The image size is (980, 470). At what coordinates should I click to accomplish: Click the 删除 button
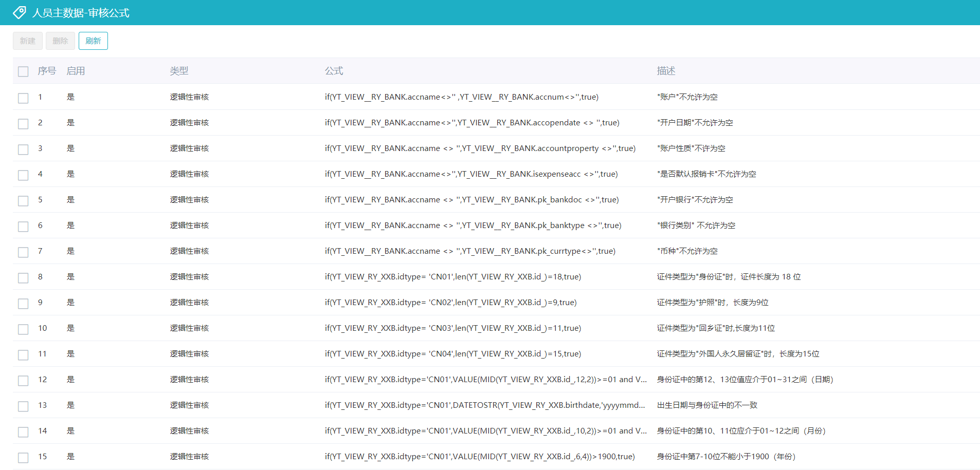60,41
